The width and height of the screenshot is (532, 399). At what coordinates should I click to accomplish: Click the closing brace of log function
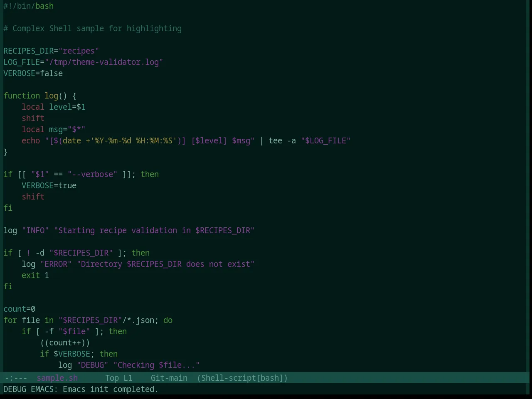pyautogui.click(x=5, y=152)
